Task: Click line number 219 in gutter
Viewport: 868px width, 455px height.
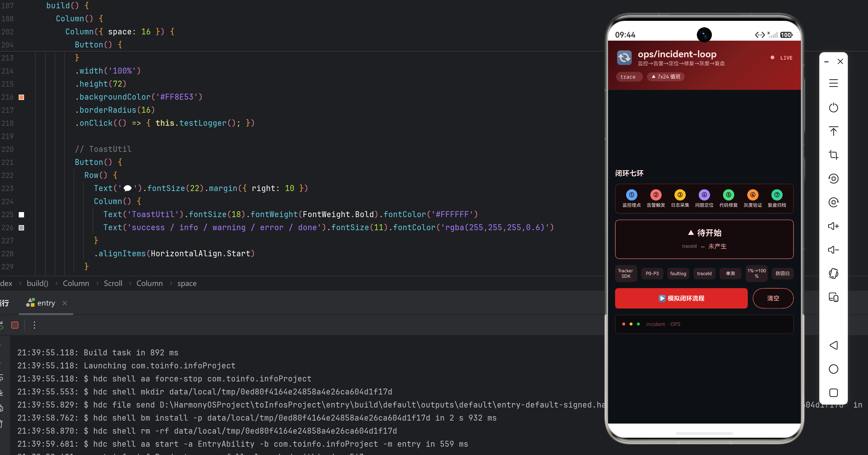Action: tap(7, 136)
